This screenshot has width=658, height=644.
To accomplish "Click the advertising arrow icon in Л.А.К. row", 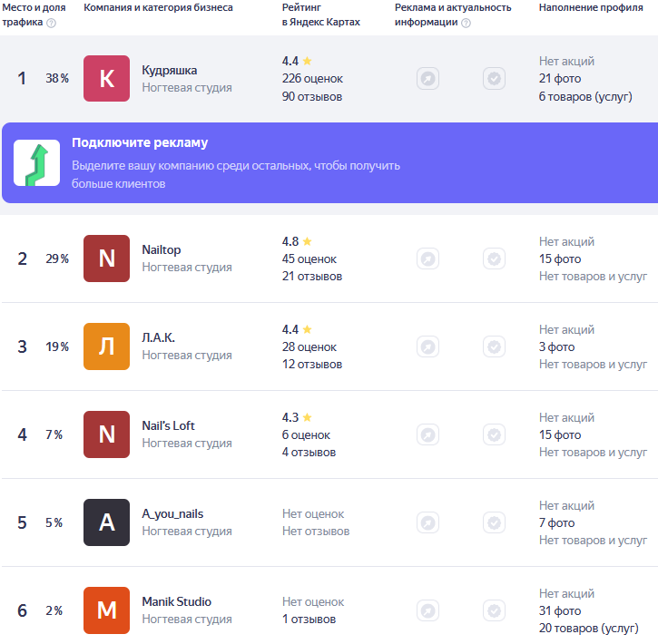I will 428,346.
